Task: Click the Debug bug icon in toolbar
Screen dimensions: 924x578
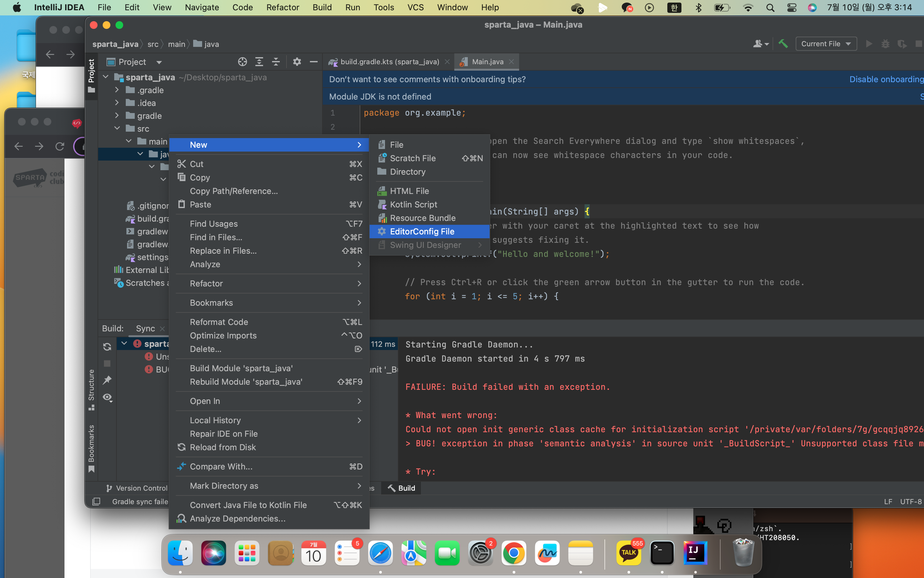Action: (886, 44)
